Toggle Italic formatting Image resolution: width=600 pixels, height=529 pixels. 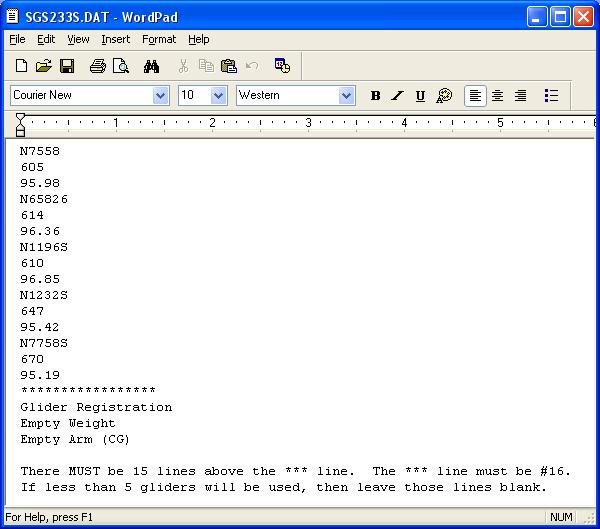pyautogui.click(x=397, y=96)
